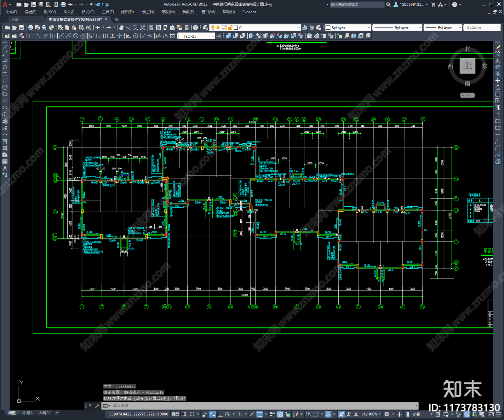Select the Polygon tool in Draw toolbar
The image size is (504, 420).
5,67
